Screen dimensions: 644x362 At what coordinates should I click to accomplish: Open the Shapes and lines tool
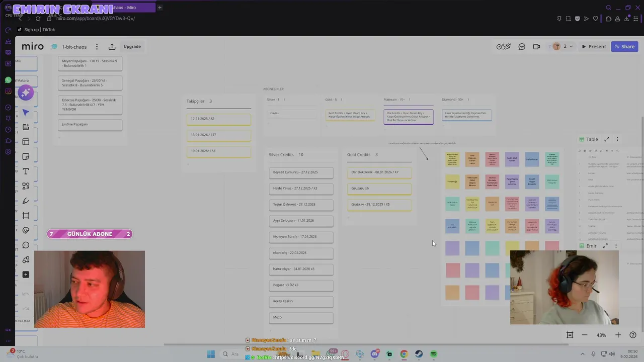[26, 186]
